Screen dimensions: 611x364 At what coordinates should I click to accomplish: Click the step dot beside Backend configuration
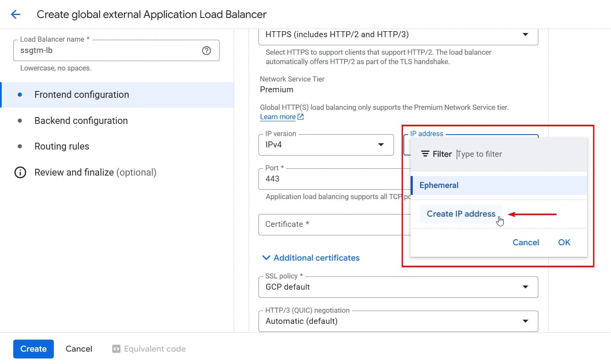point(20,120)
